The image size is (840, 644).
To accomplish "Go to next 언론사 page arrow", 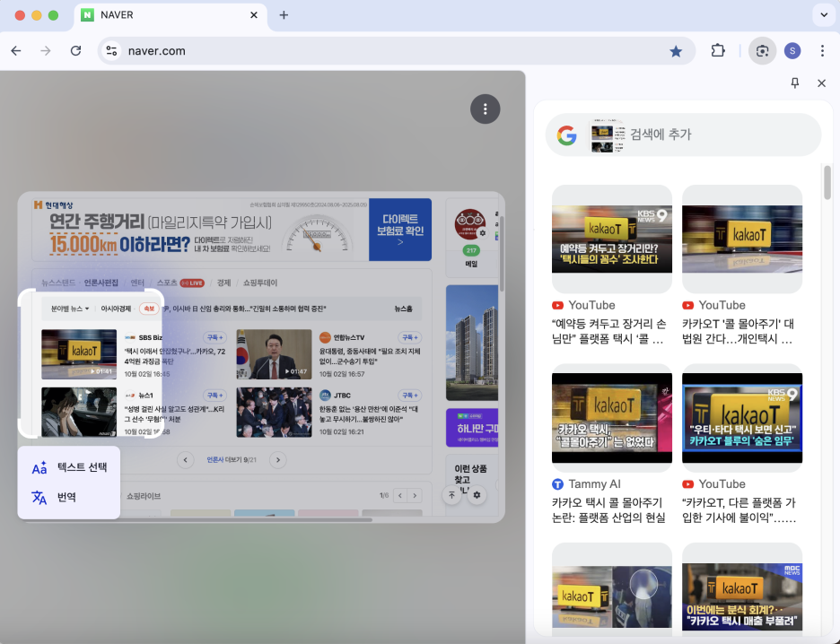I will coord(277,460).
